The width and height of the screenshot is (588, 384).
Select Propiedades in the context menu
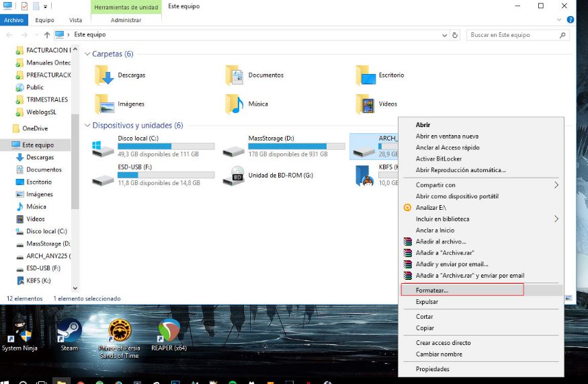(432, 369)
